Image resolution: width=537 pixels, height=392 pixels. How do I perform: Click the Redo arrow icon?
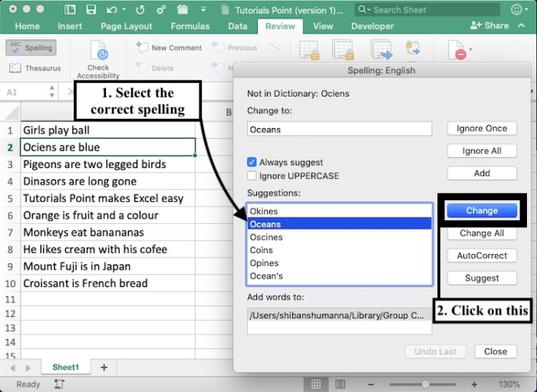[140, 10]
